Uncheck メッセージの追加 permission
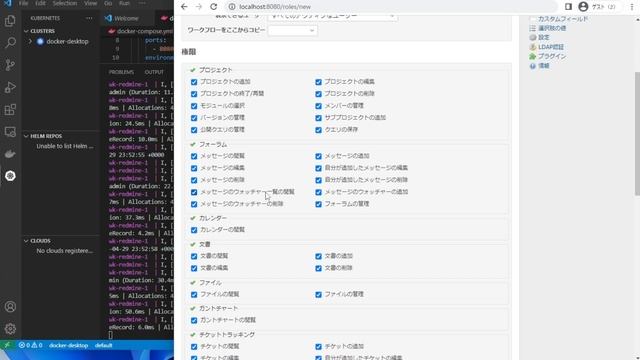640x360 pixels. tap(318, 156)
